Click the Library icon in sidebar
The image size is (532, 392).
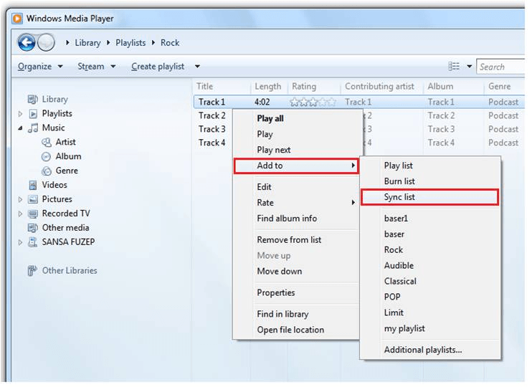click(33, 100)
